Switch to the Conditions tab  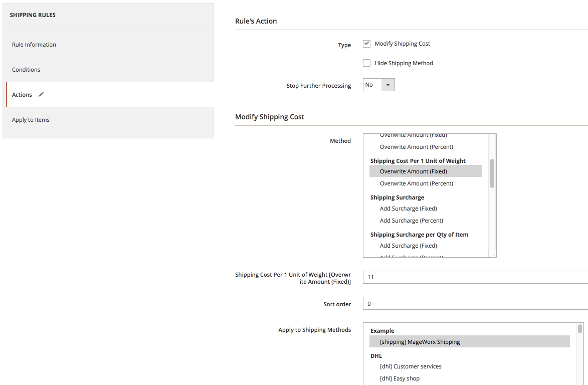coord(26,70)
